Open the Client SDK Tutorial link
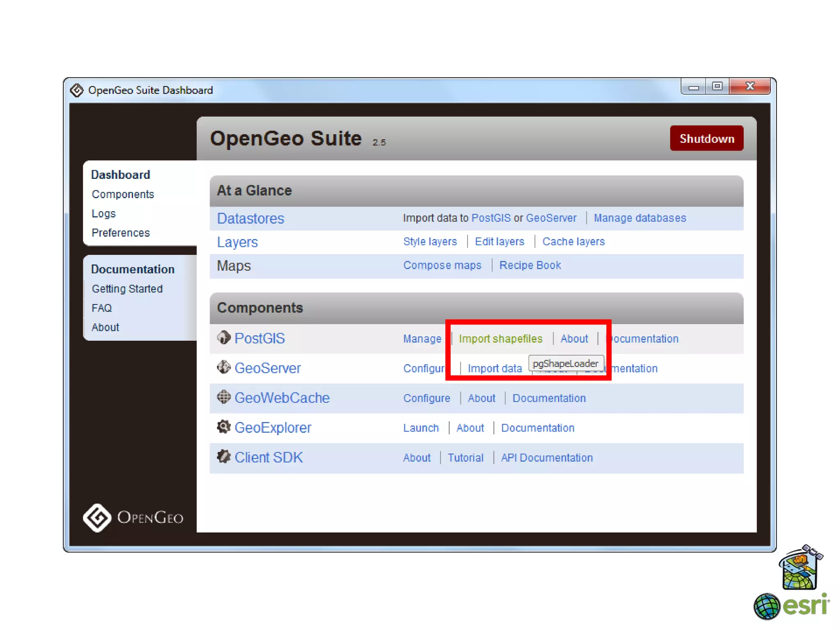 coord(466,458)
